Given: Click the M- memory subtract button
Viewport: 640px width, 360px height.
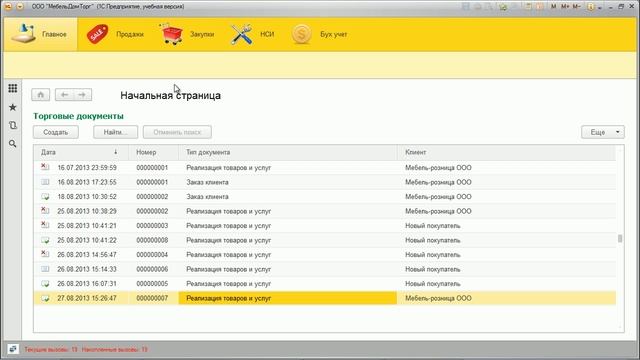Looking at the screenshot, I should tap(576, 7).
